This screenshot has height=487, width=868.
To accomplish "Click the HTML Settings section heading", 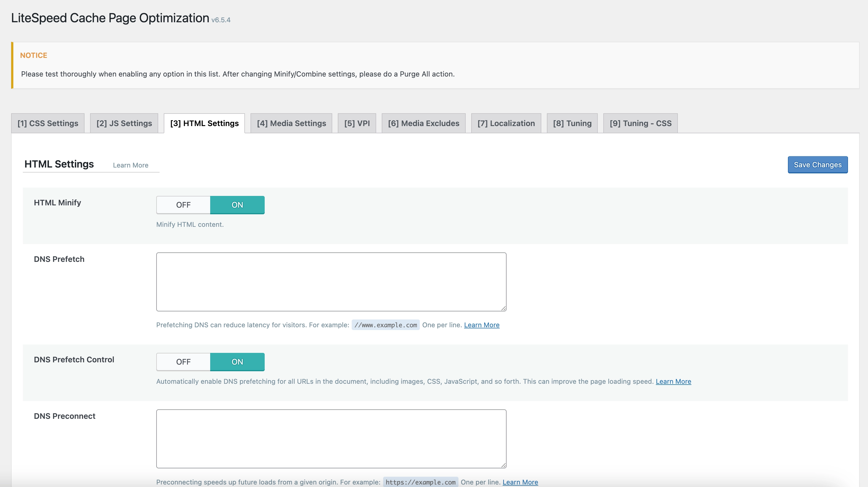I will tap(59, 164).
